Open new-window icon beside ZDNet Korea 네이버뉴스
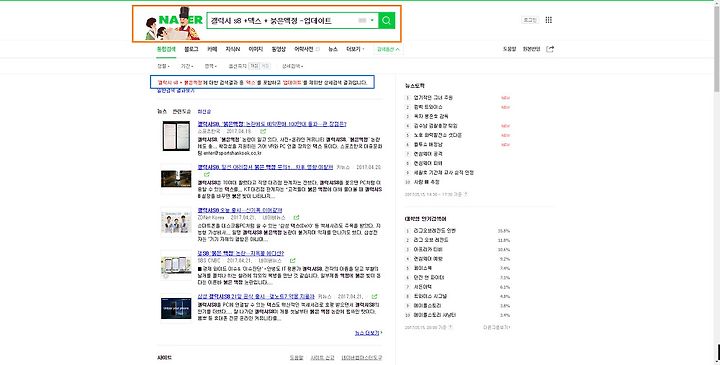The height and width of the screenshot is (365, 720). [x=297, y=218]
